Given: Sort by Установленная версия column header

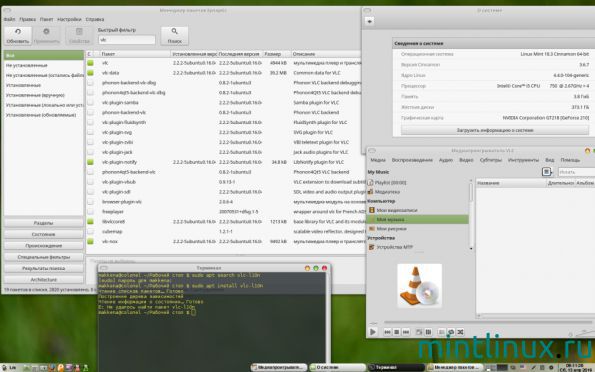Looking at the screenshot, I should click(x=194, y=54).
